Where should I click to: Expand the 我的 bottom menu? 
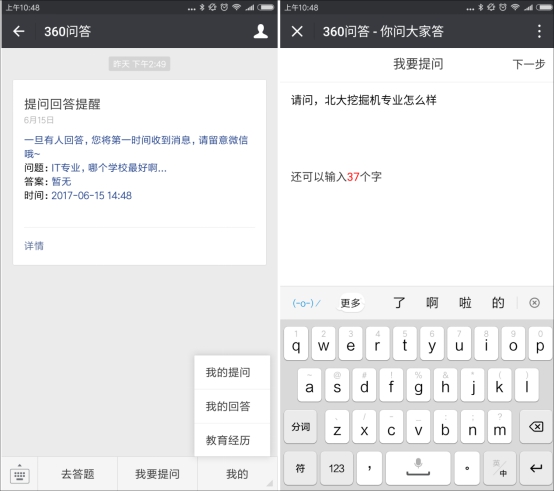tap(237, 474)
